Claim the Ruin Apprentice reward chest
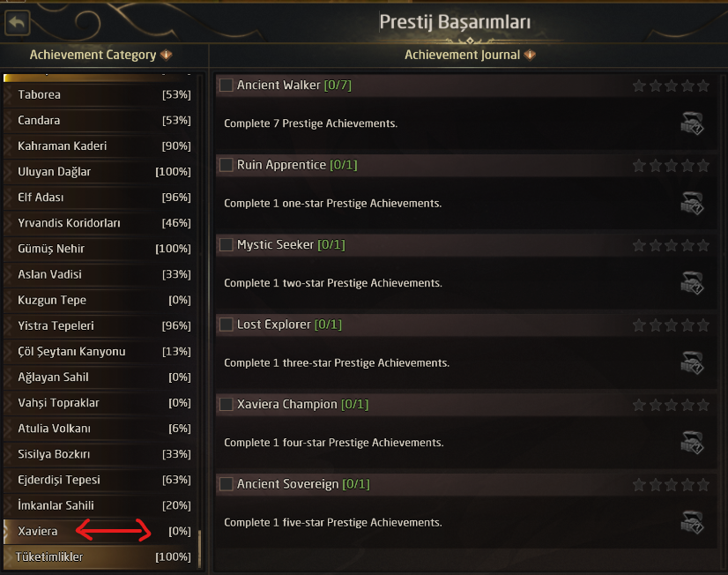 [x=692, y=204]
